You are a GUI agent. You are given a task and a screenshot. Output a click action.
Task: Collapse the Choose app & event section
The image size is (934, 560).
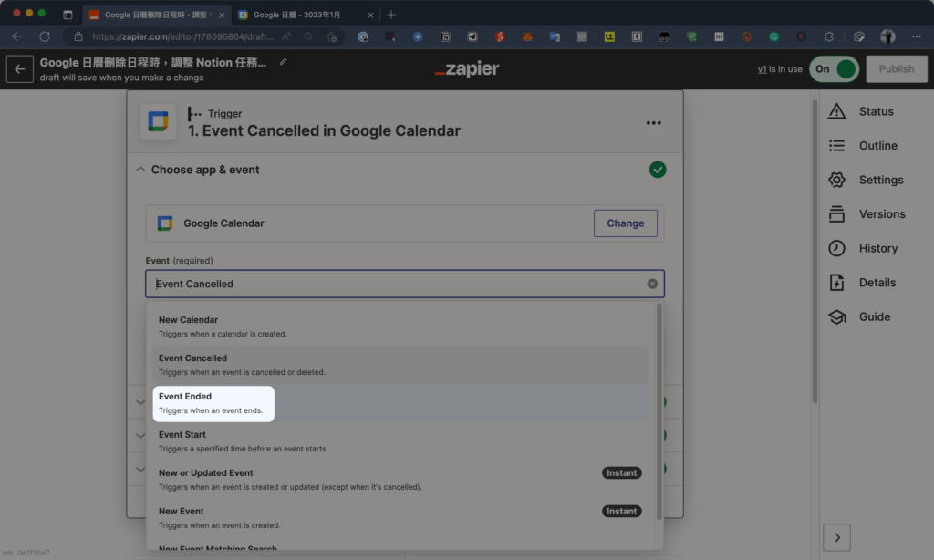[x=140, y=170]
